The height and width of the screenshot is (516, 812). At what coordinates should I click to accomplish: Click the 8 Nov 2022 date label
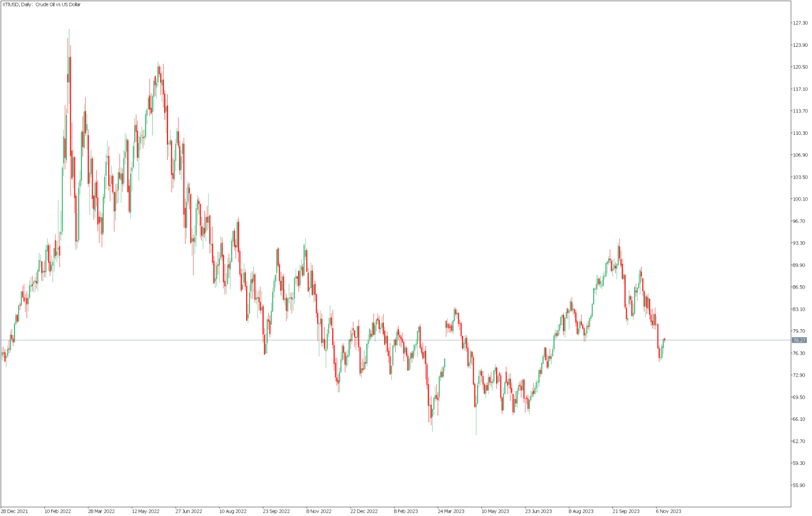319,512
